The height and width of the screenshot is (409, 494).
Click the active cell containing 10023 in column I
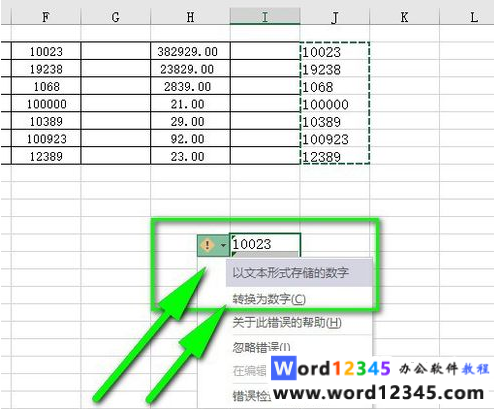pos(265,244)
